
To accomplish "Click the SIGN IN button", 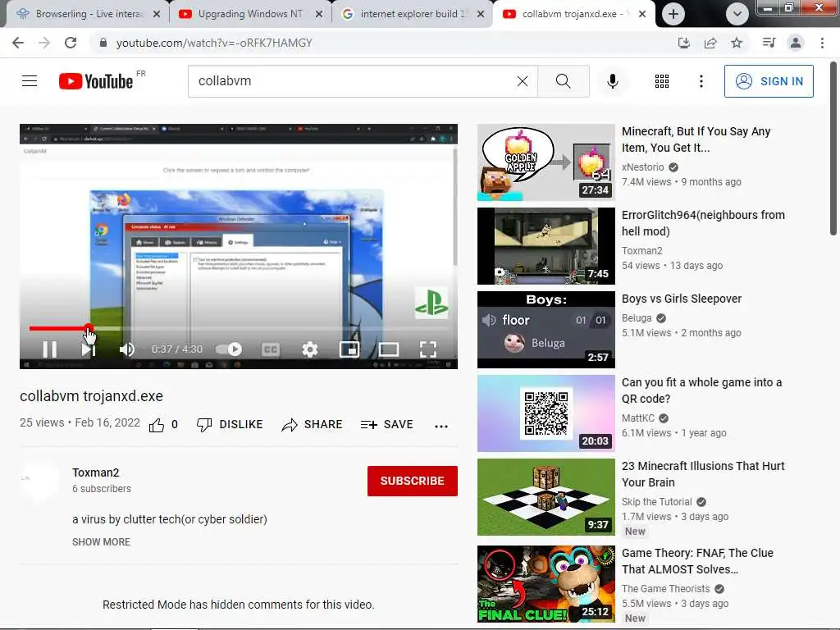I will pos(768,81).
